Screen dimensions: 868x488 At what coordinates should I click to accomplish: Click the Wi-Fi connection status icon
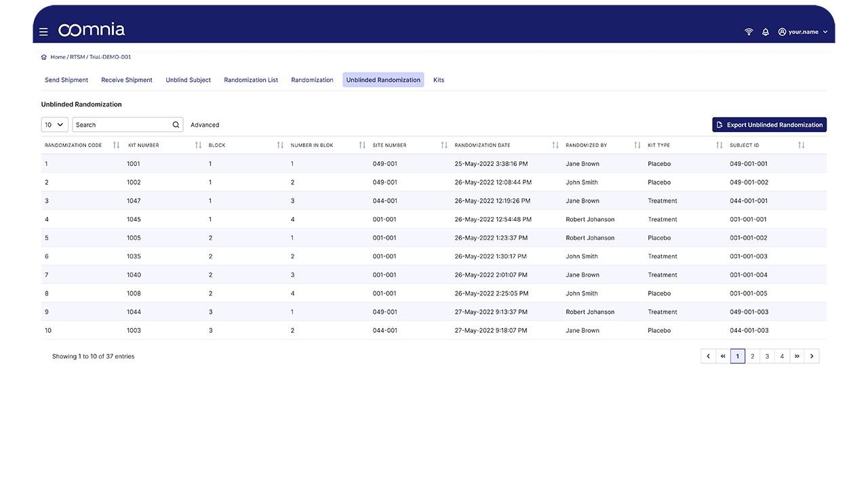click(749, 32)
